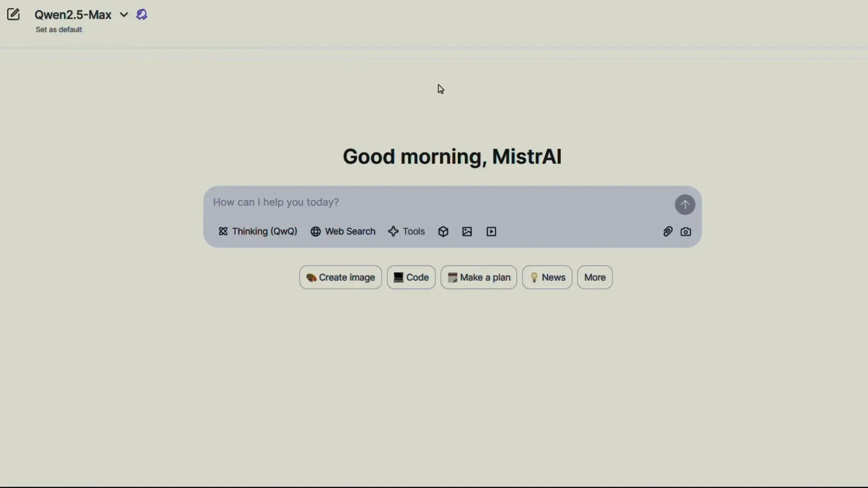Click the 'Good morning, MistrAI' heading
This screenshot has width=868, height=488.
pyautogui.click(x=452, y=157)
